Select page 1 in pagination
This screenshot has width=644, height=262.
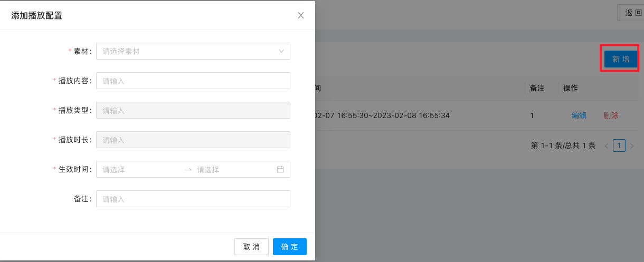[619, 145]
